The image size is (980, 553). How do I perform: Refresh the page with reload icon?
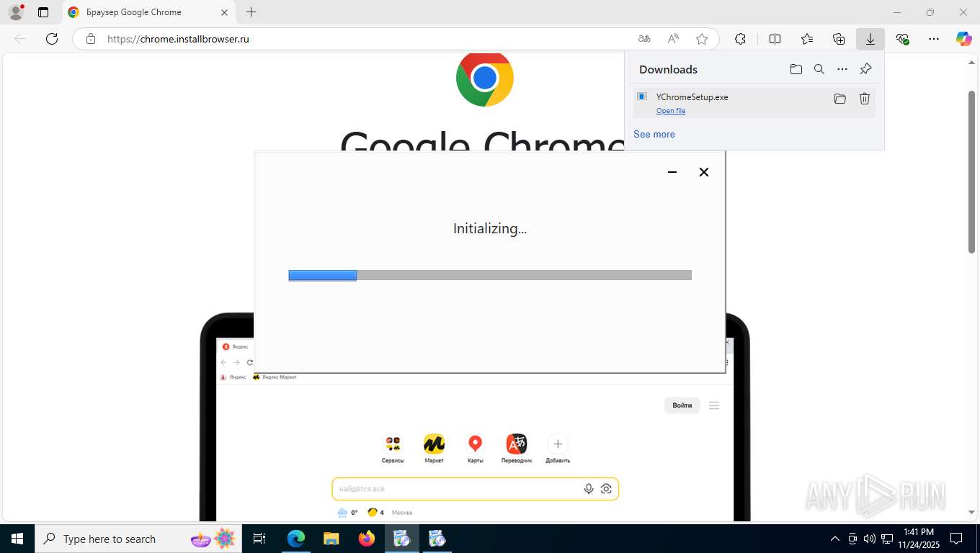(x=52, y=39)
